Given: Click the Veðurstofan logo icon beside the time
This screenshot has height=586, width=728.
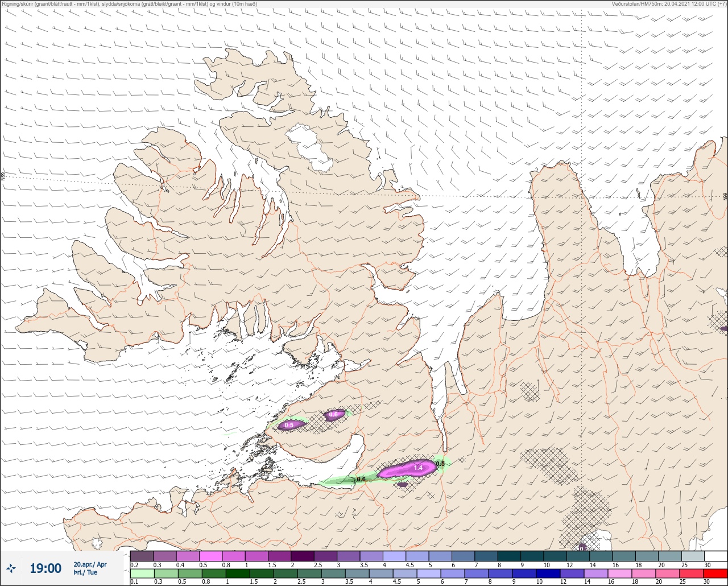Looking at the screenshot, I should [11, 568].
